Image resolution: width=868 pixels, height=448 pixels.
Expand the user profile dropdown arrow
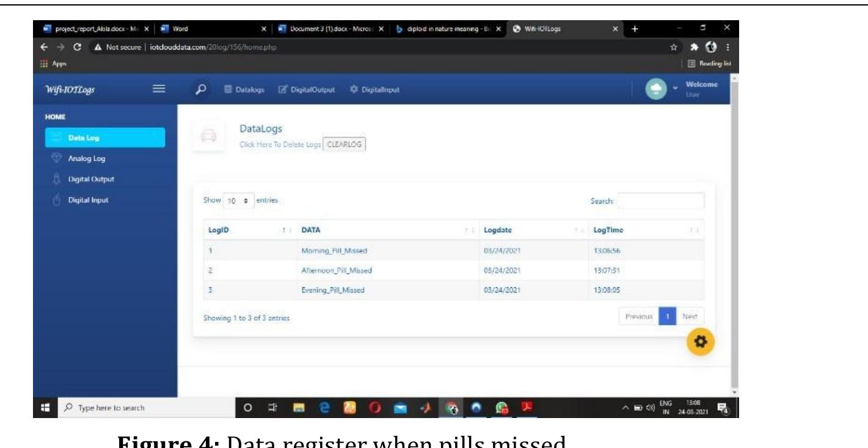[x=676, y=90]
